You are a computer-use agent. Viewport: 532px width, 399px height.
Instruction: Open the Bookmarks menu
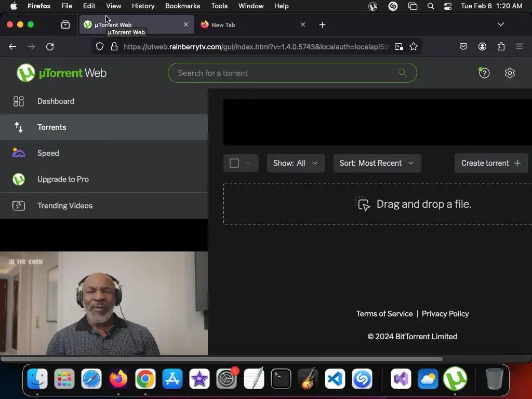click(x=182, y=6)
